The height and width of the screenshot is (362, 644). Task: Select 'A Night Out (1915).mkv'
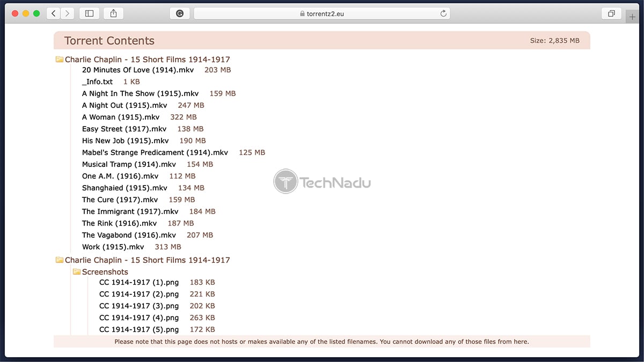[125, 105]
